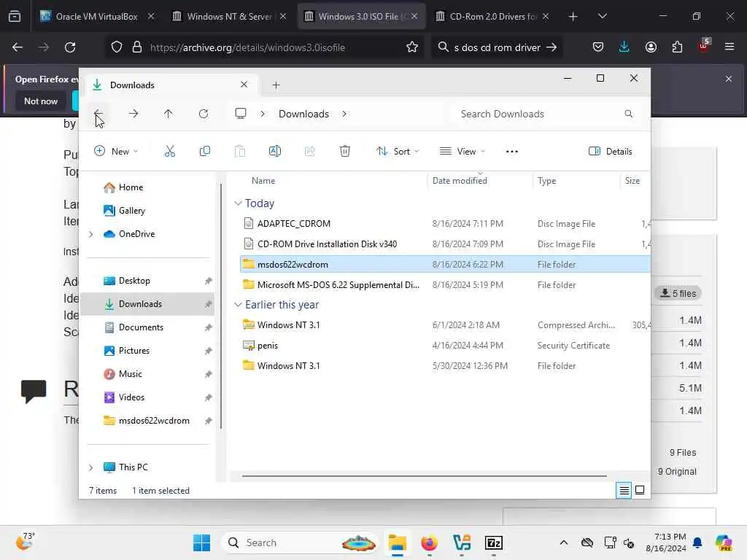Collapse the Earlier this year group
747x560 pixels.
pos(239,305)
